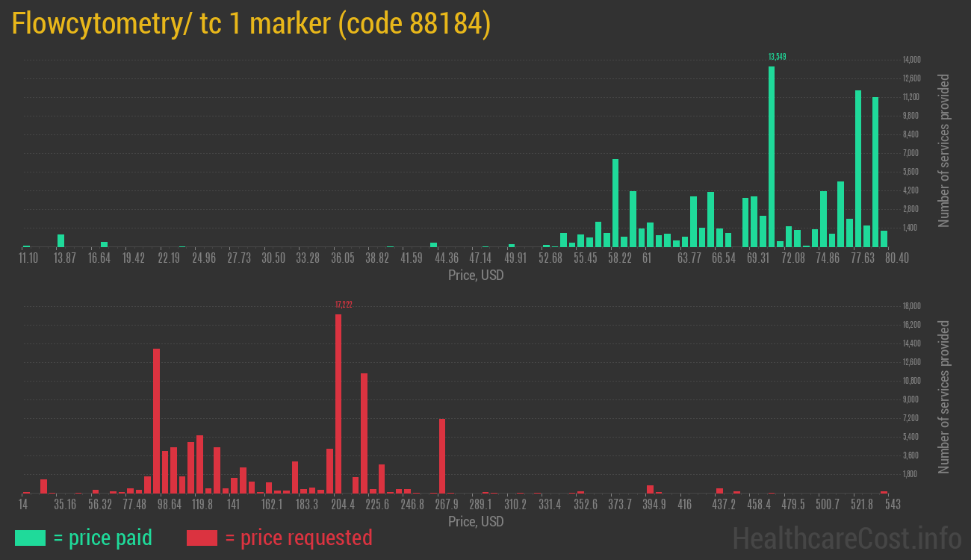The height and width of the screenshot is (560, 971).
Task: Select the small green bar near 13.87
Action: (x=61, y=240)
